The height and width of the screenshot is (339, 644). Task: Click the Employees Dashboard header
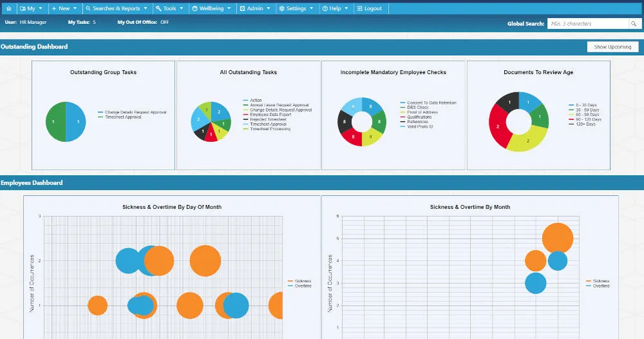click(x=32, y=183)
